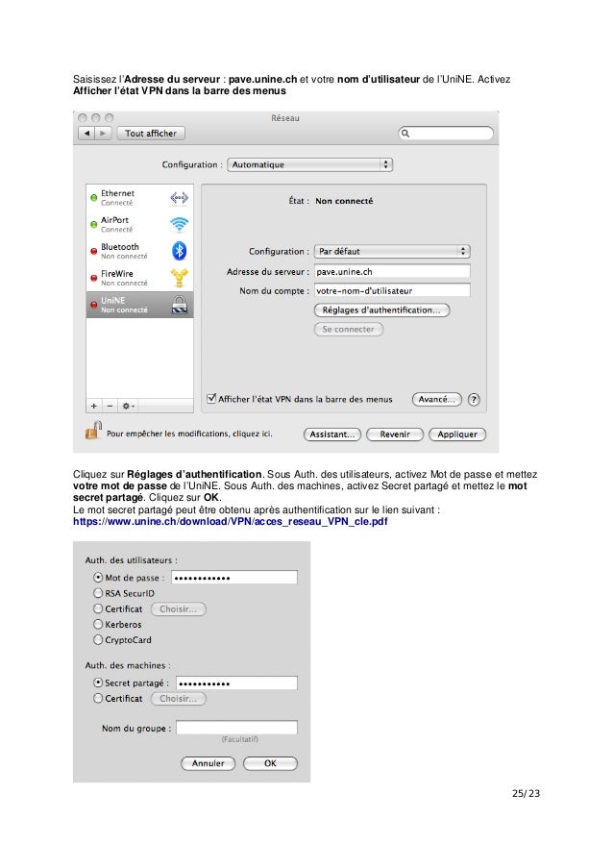This screenshot has height=868, width=613.
Task: Click the Ethernet arrows icon
Action: click(179, 198)
